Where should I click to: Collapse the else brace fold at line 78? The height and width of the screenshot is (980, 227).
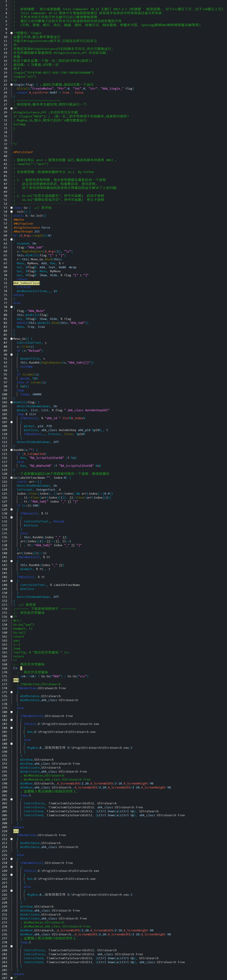(11, 307)
